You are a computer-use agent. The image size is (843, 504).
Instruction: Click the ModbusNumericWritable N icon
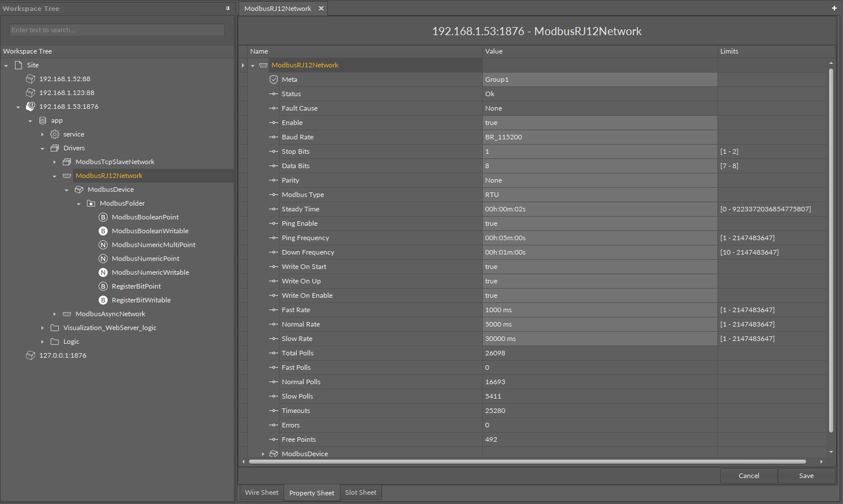pyautogui.click(x=103, y=272)
